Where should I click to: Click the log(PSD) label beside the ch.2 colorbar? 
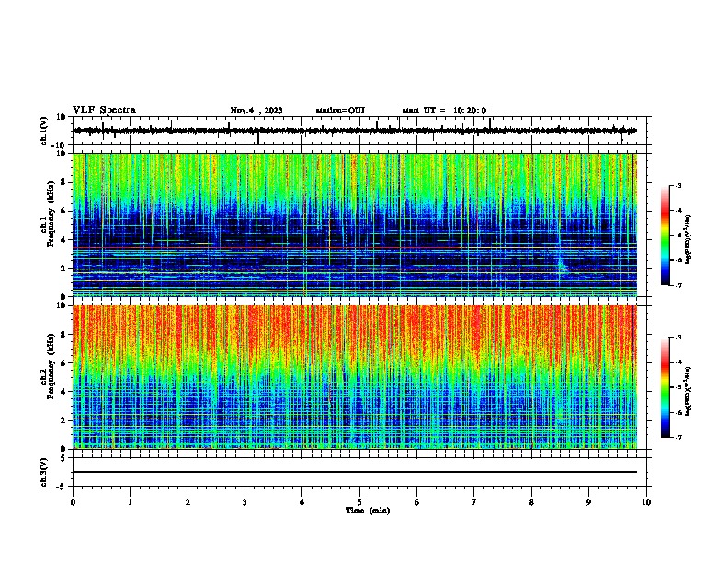click(x=688, y=391)
